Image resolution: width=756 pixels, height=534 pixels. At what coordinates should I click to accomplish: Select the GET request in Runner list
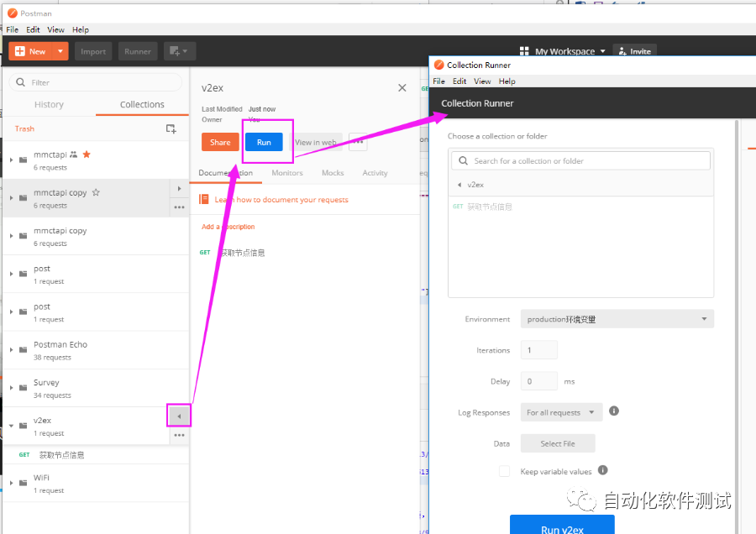pyautogui.click(x=580, y=207)
